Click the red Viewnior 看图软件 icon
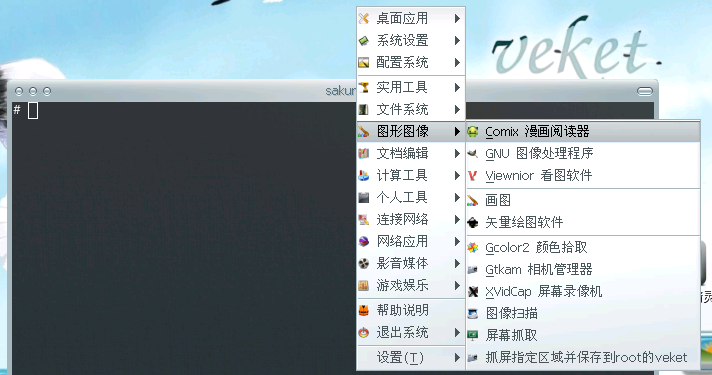The width and height of the screenshot is (712, 375). (x=473, y=176)
